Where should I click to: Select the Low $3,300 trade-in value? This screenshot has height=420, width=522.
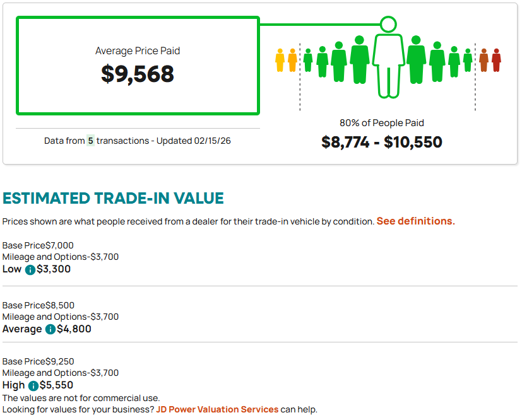[54, 269]
